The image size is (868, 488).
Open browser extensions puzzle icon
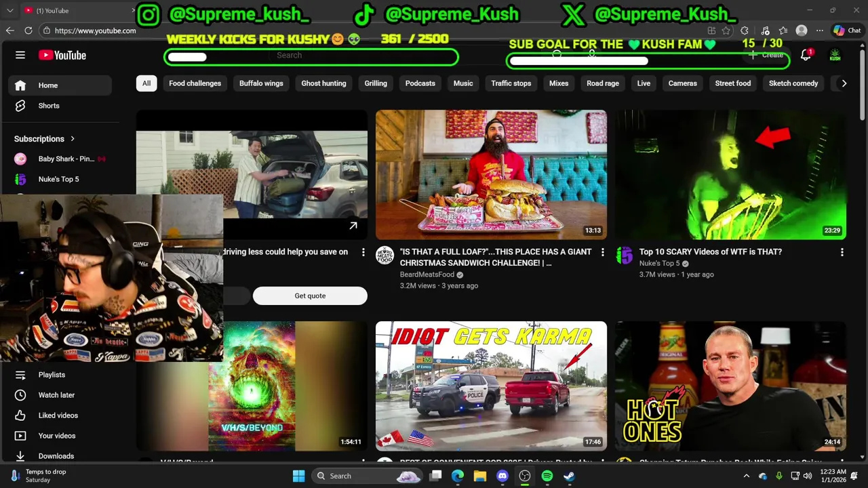tap(745, 30)
